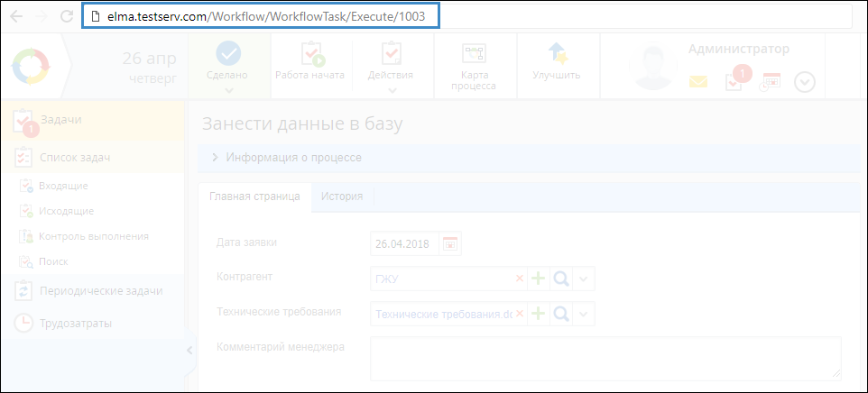Select the Главная страница tab
The width and height of the screenshot is (868, 393).
click(254, 196)
